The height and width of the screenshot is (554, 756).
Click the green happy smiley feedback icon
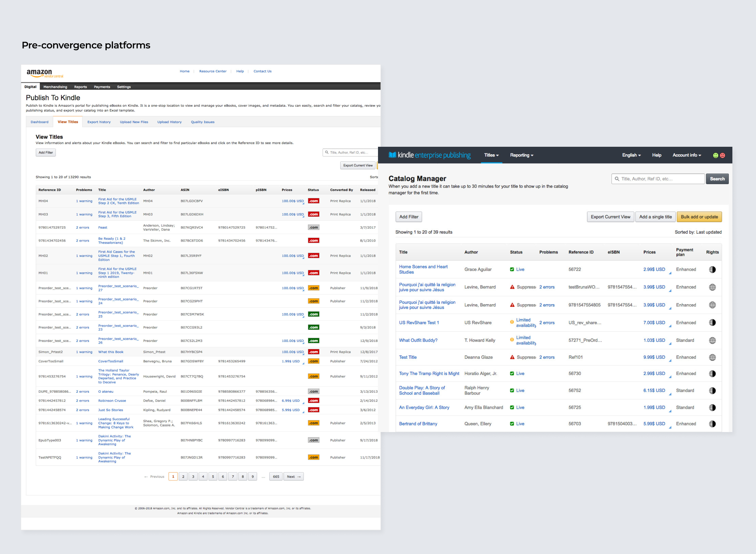[x=715, y=155]
